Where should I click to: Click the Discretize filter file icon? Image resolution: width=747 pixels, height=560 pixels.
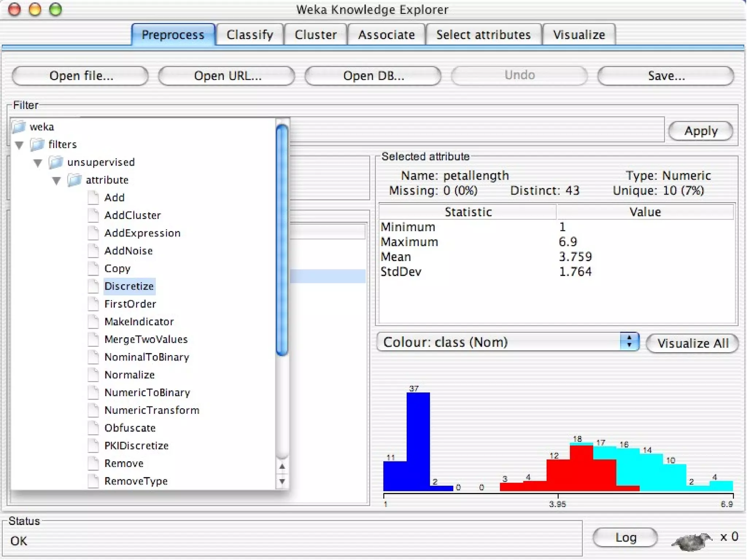(93, 287)
